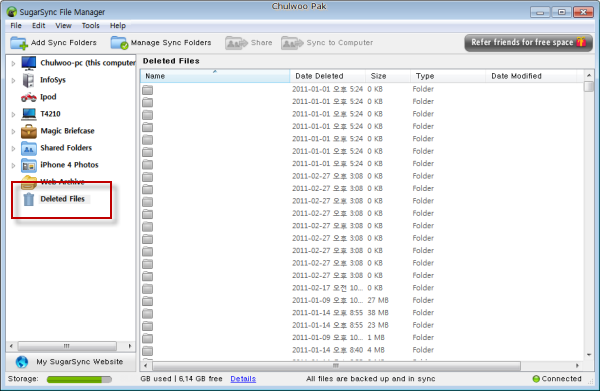Sort by the Date Modified column header

coord(531,76)
